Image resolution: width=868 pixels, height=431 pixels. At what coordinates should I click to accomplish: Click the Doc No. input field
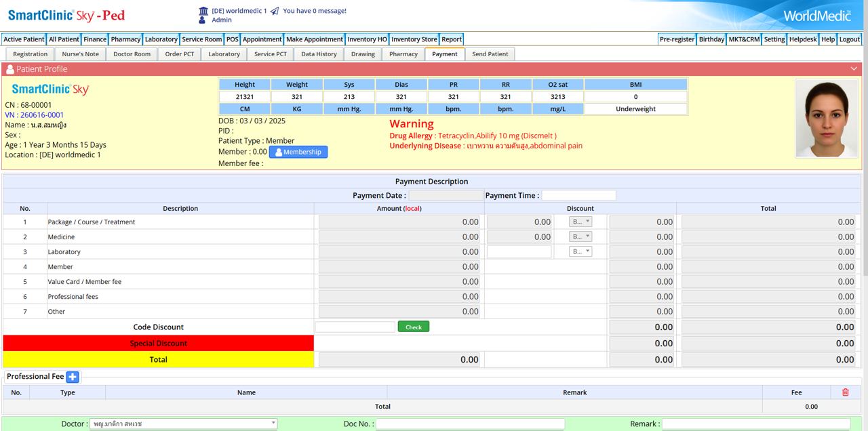471,424
